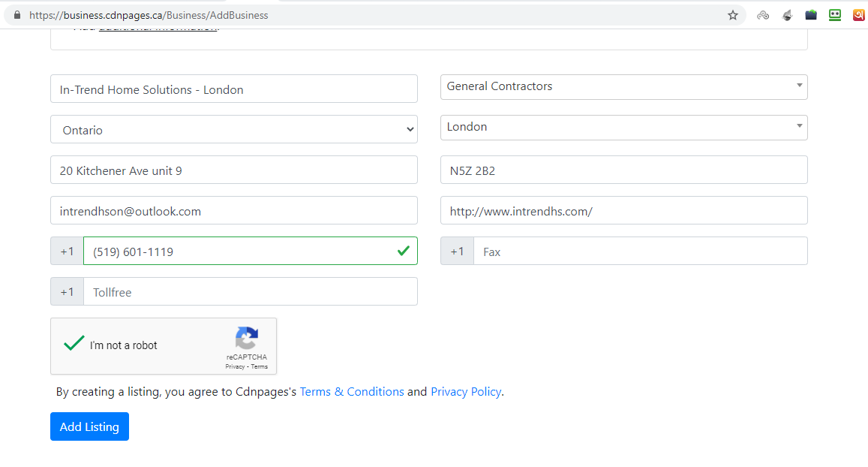
Task: Click the reCAPTCHA logo
Action: [x=246, y=337]
